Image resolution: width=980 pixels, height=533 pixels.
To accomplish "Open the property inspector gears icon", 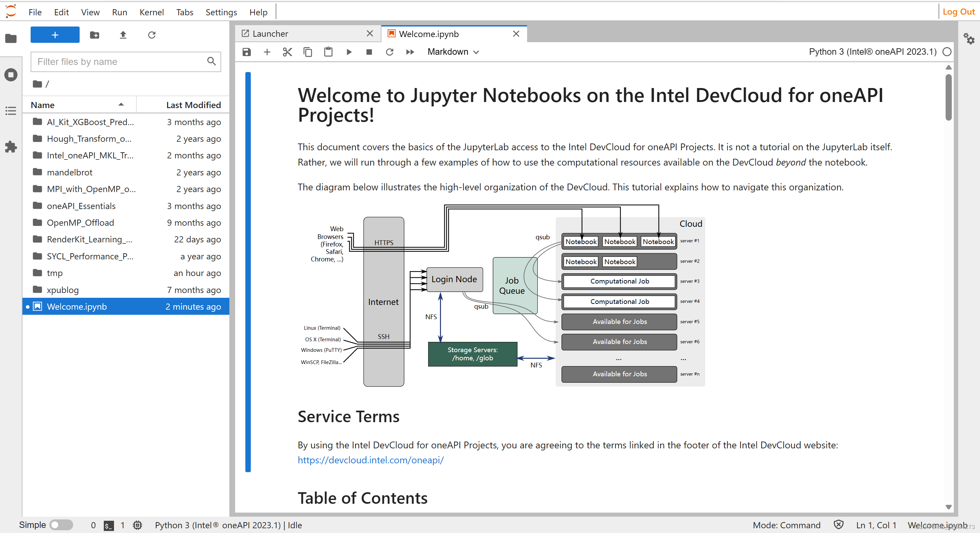I will click(x=968, y=39).
